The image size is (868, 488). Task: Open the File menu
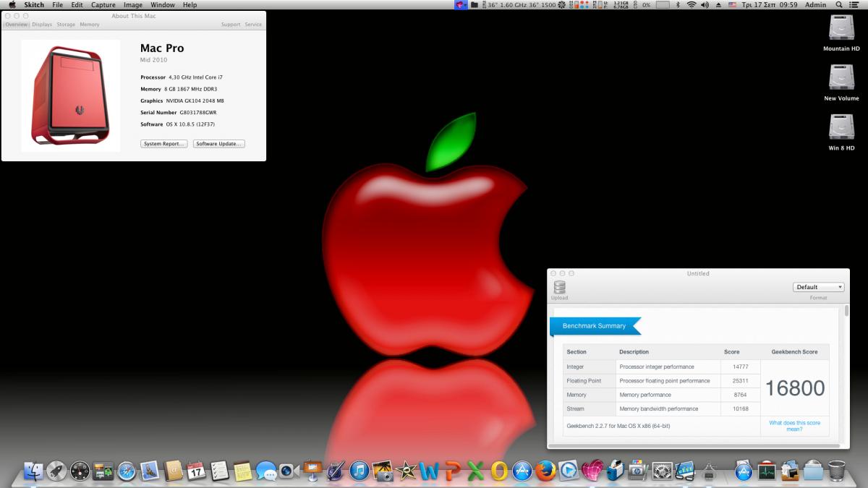(x=58, y=5)
